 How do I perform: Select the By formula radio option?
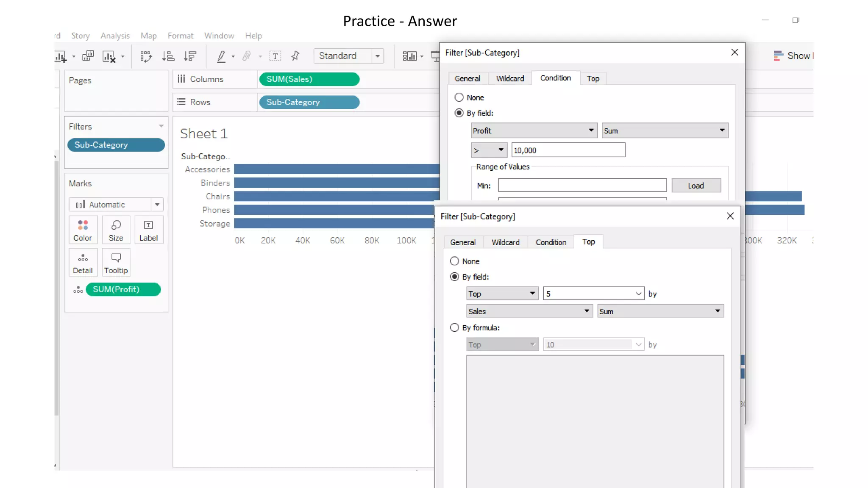[x=455, y=328]
